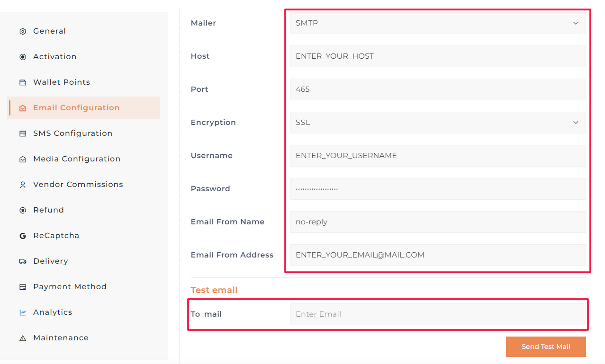The height and width of the screenshot is (364, 605).
Task: Select the Password input field
Action: pyautogui.click(x=438, y=189)
